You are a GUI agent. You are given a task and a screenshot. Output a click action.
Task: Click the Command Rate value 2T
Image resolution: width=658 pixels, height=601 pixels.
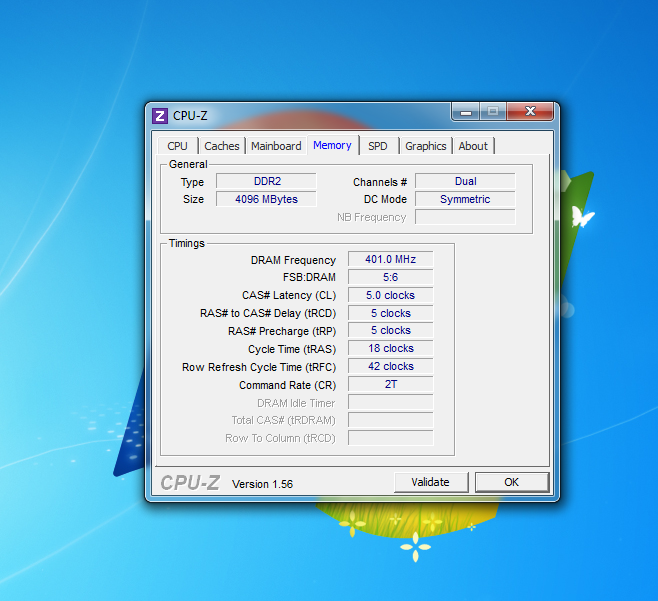point(391,384)
